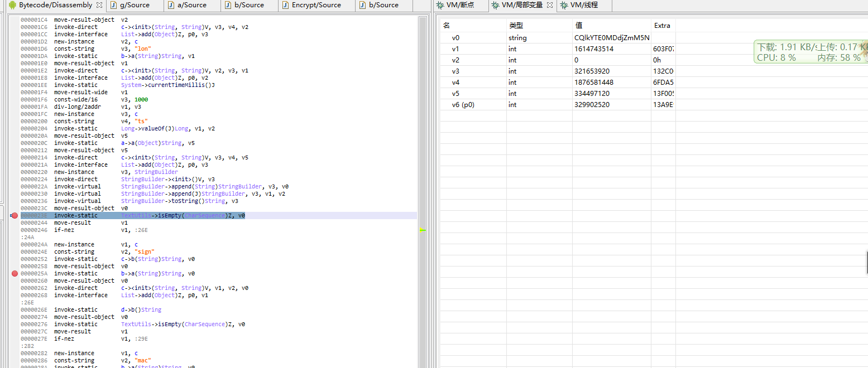Screen dimensions: 868x368
Task: Click the bug icon on VM/线程 tab
Action: point(564,5)
